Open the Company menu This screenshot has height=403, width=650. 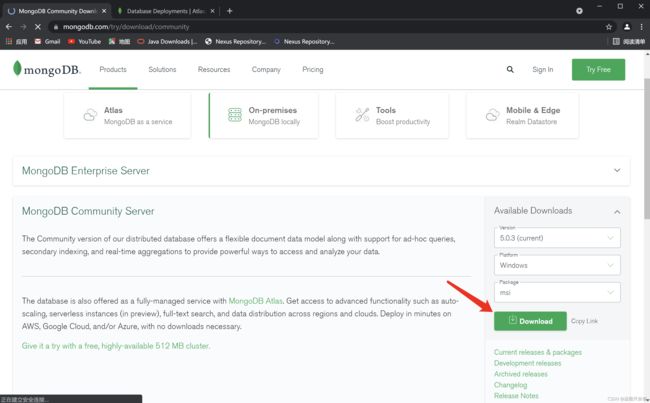point(266,69)
